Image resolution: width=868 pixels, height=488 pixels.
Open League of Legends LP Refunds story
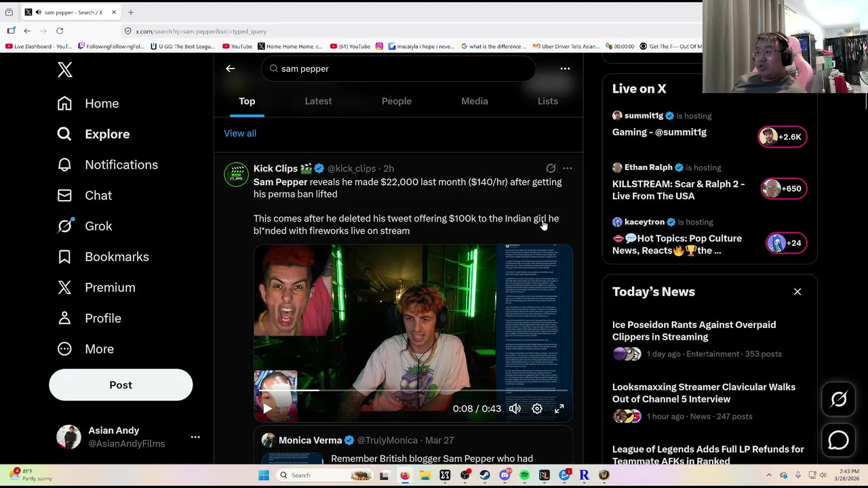pos(708,455)
